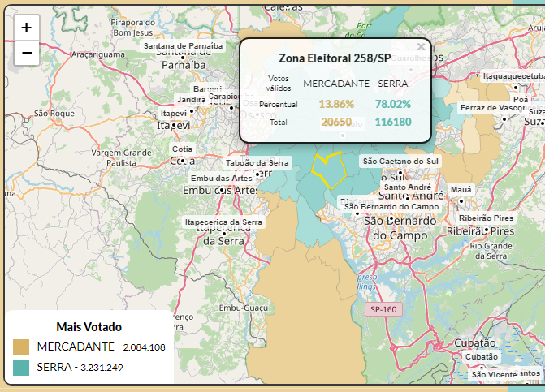Click the SERRA column header in popup

(393, 84)
